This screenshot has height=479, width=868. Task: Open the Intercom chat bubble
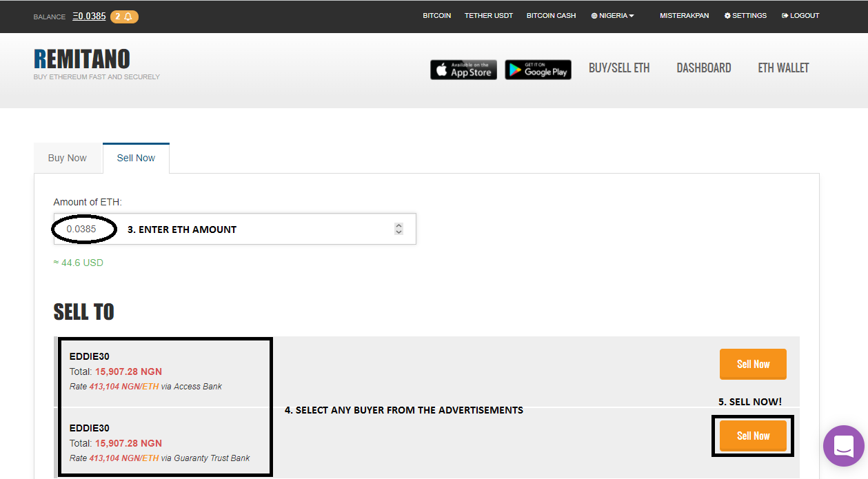pos(844,445)
